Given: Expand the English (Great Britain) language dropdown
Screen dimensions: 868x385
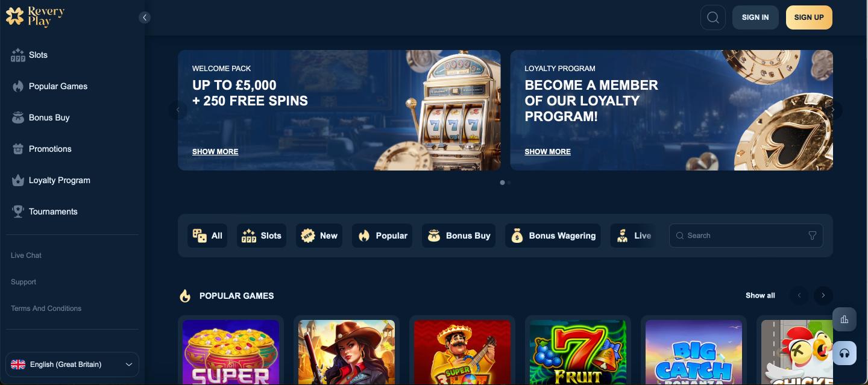Looking at the screenshot, I should (x=72, y=365).
